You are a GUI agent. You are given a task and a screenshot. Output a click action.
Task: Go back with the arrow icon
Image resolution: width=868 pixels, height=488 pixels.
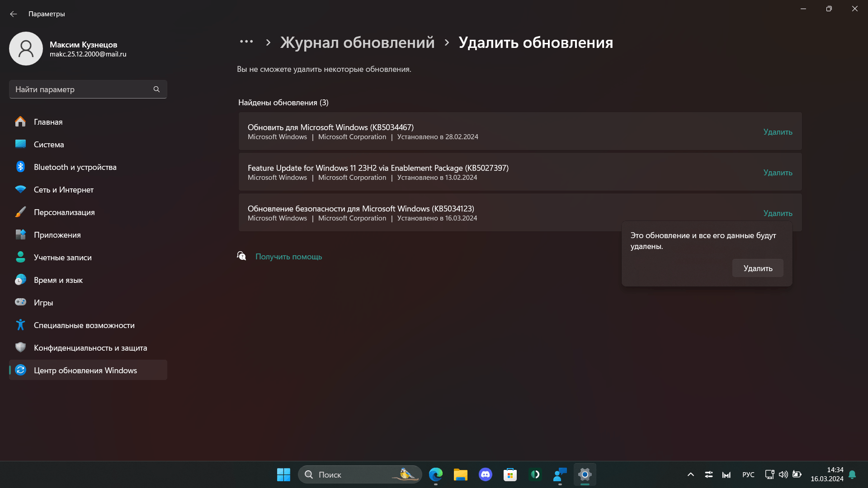tap(13, 14)
